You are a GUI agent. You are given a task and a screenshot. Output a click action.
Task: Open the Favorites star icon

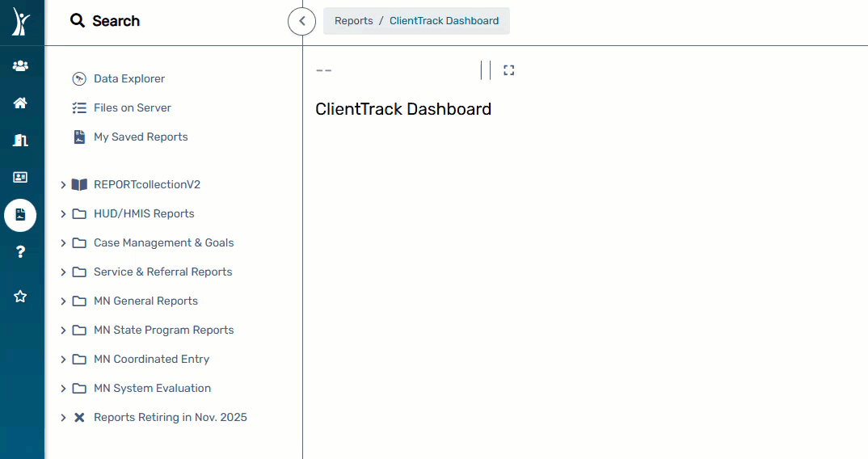20,297
